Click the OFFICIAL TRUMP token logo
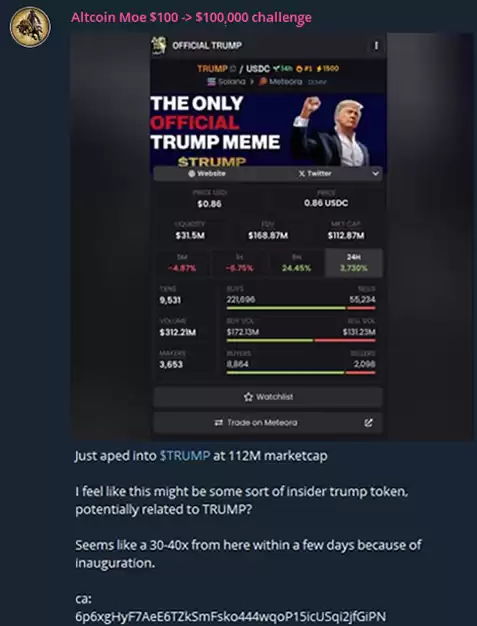The width and height of the screenshot is (477, 626). pos(158,45)
